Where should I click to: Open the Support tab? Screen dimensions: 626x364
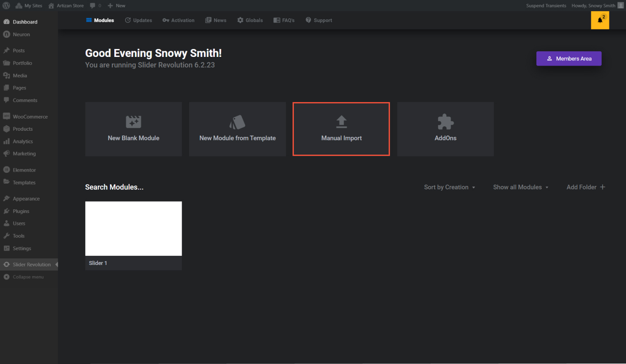pos(319,20)
